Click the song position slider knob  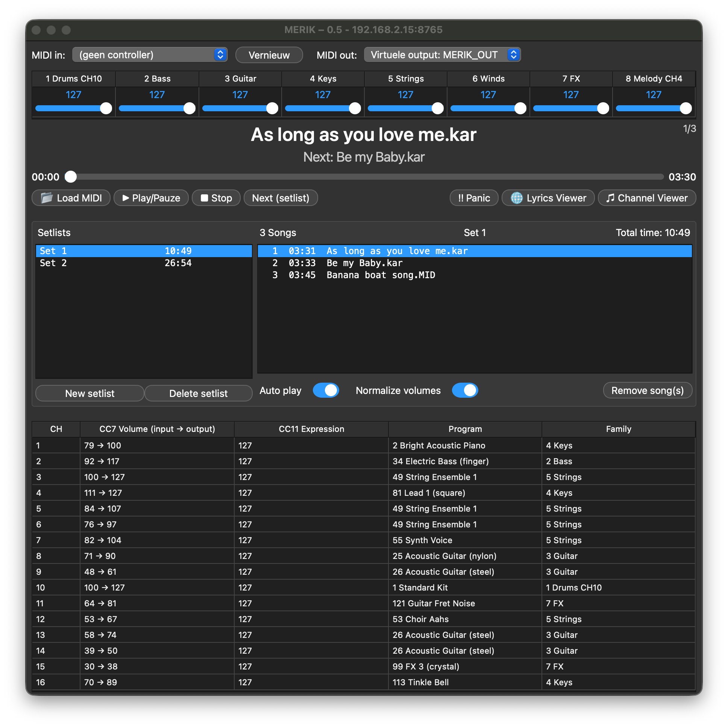tap(71, 177)
